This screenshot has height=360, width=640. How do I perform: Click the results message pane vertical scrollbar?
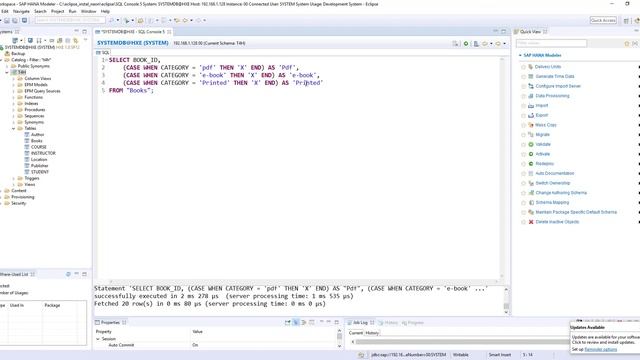tap(506, 301)
